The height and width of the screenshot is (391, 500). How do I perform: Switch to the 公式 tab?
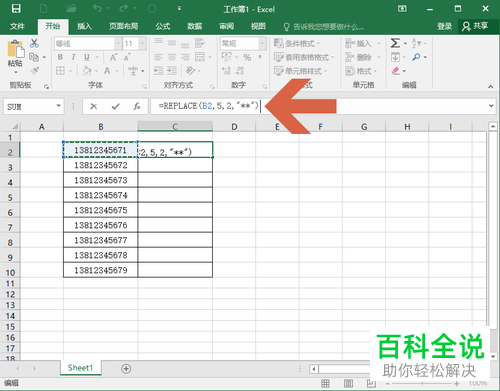pos(163,26)
